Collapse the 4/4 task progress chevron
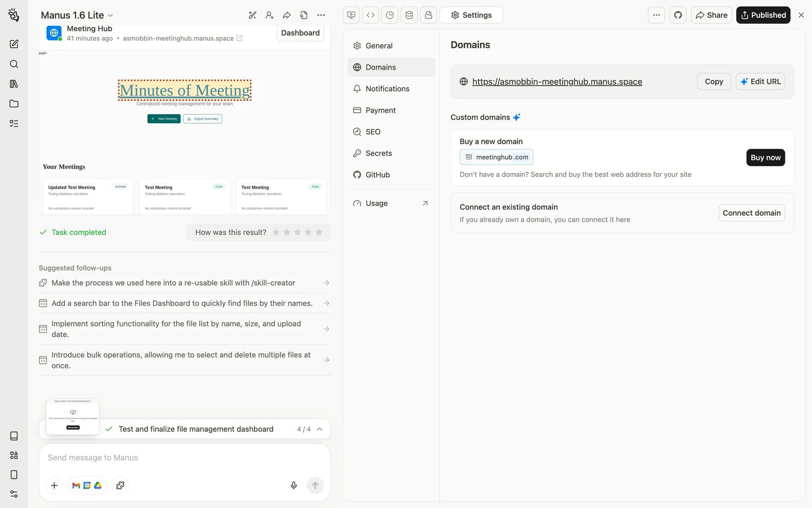The height and width of the screenshot is (508, 812). (320, 429)
